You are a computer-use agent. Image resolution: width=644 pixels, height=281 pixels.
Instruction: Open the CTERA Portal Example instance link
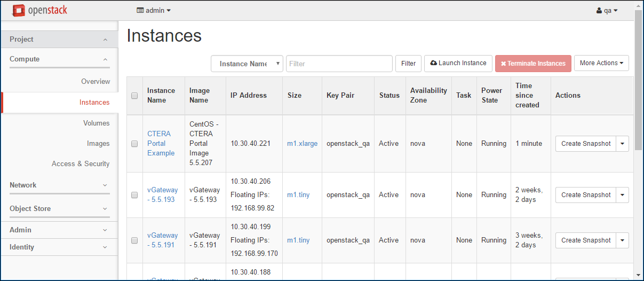coord(161,144)
